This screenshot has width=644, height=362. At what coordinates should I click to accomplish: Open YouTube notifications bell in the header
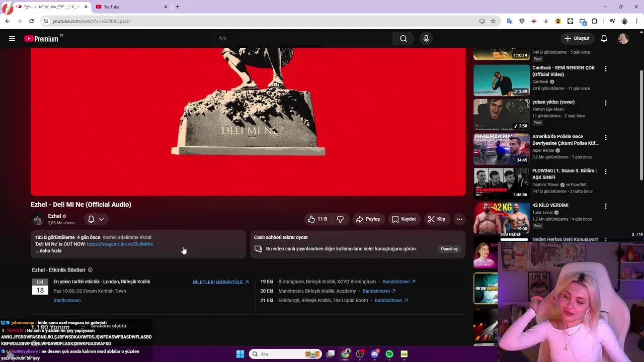(x=604, y=39)
